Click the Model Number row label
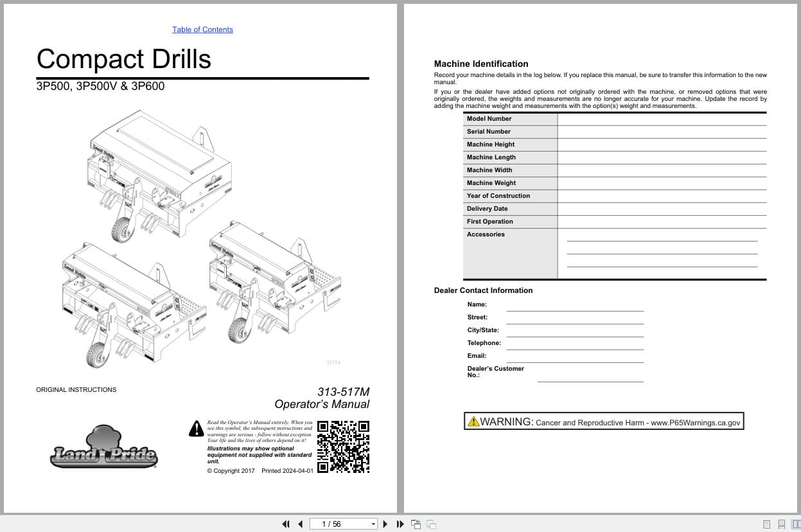The height and width of the screenshot is (532, 801). 489,119
